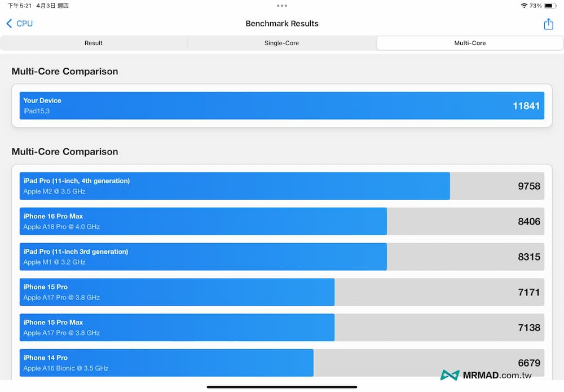
Task: Switch to the Single-Core tab
Action: tap(281, 43)
